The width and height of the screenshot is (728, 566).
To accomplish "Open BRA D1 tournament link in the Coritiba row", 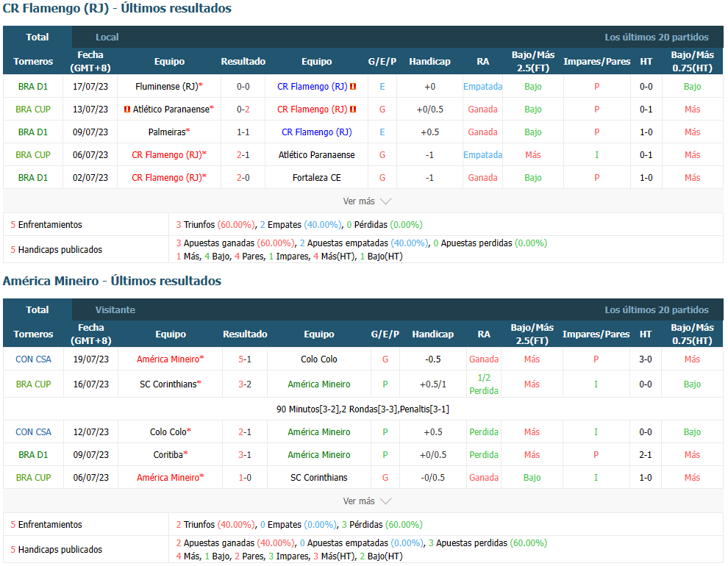I will tap(33, 455).
